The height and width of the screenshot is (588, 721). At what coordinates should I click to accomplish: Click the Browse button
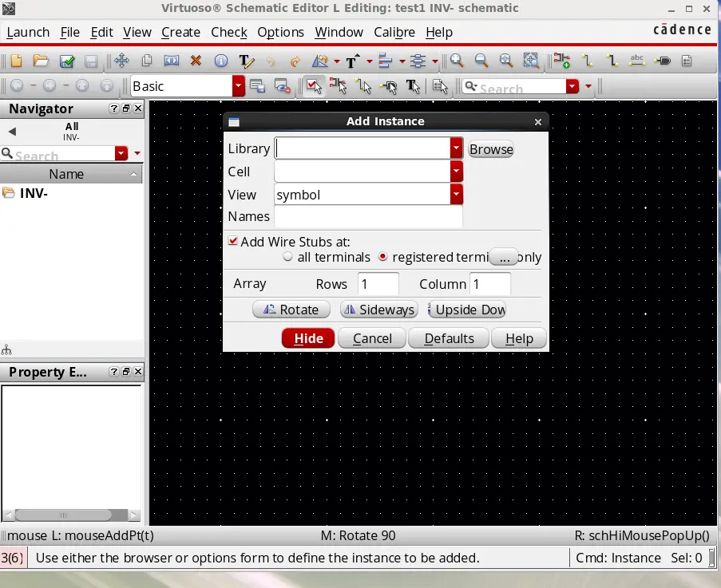pos(490,149)
